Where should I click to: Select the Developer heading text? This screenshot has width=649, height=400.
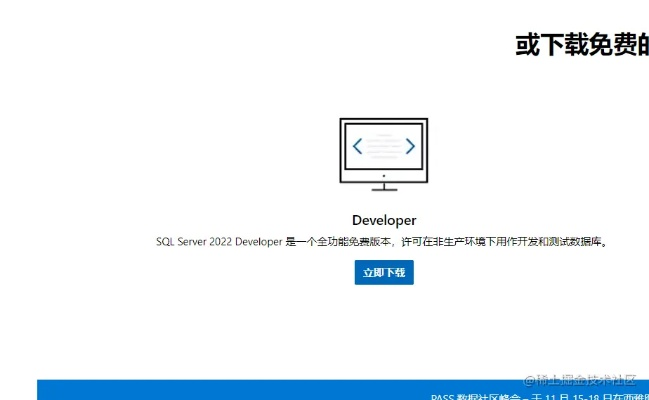(x=384, y=221)
